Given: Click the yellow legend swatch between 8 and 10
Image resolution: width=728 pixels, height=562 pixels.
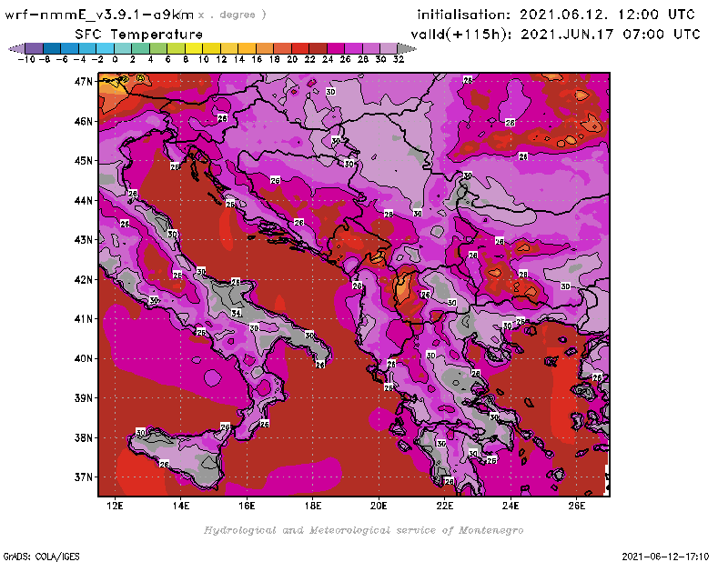Looking at the screenshot, I should click(x=194, y=48).
